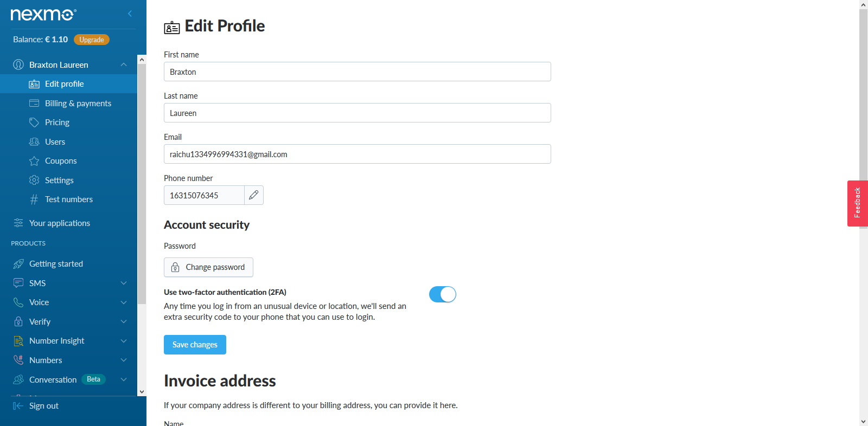
Task: Click the Email input field
Action: (357, 154)
